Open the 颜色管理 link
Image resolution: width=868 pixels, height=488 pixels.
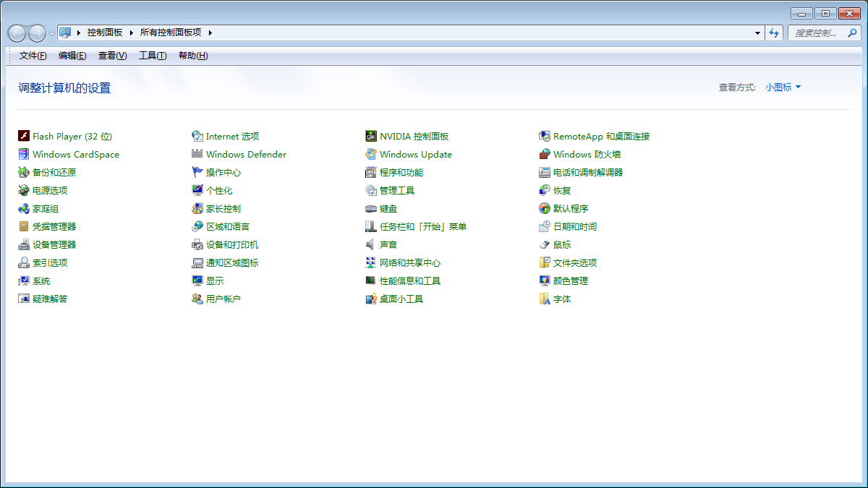coord(571,281)
